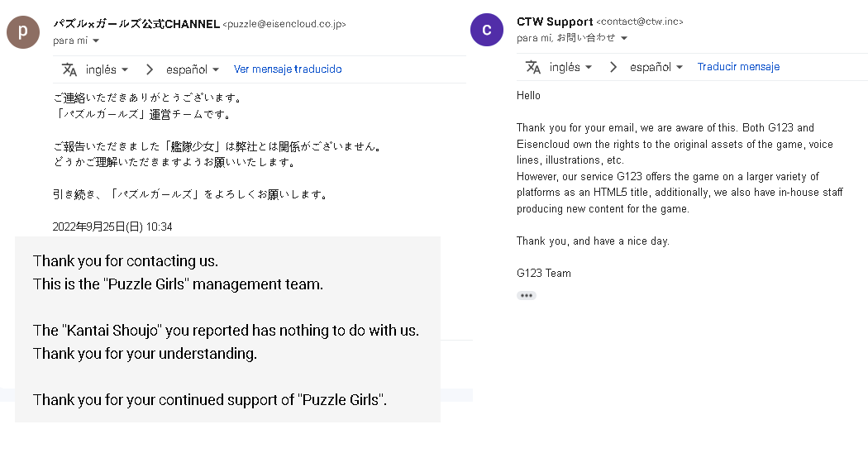This screenshot has height=453, width=868.
Task: Click the "Traducir mensaje" link
Action: click(738, 67)
